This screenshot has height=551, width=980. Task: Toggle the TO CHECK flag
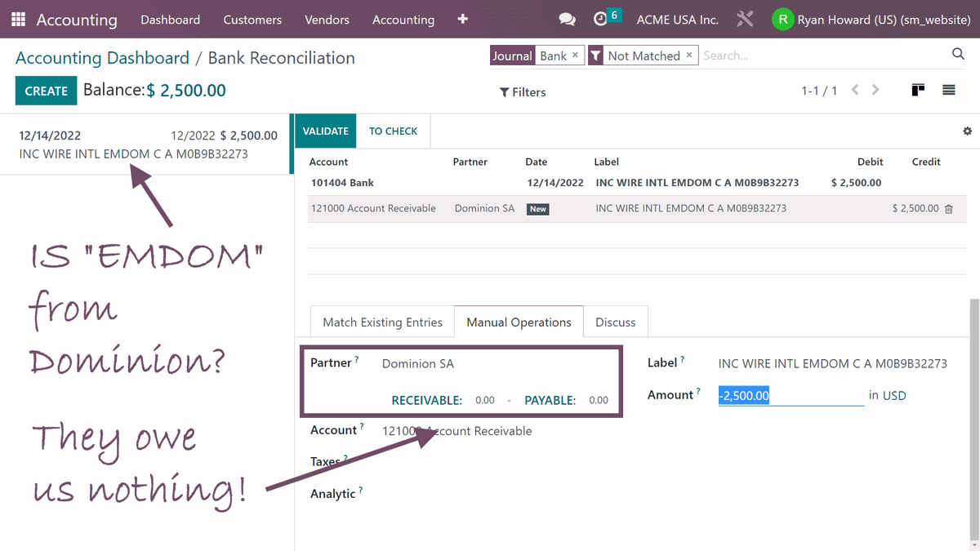click(393, 131)
